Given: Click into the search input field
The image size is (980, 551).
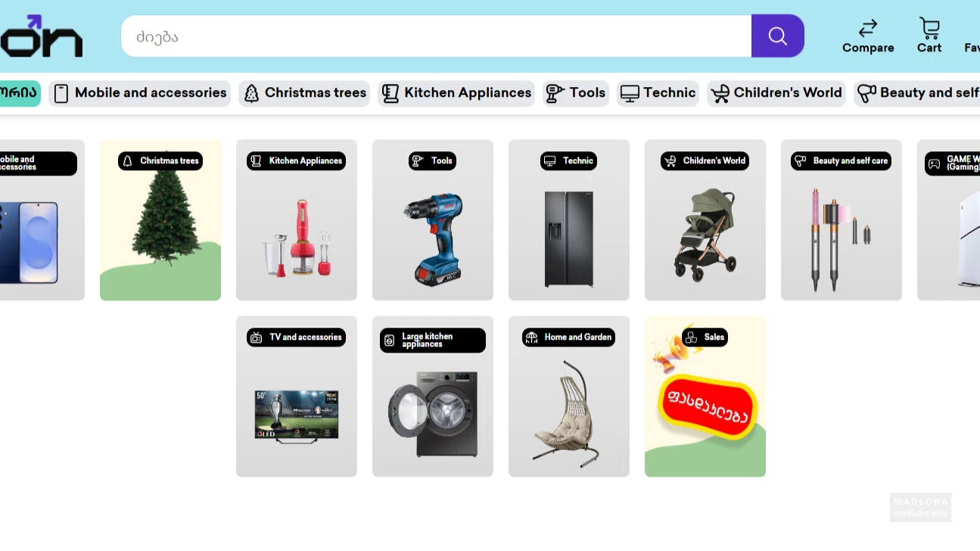Looking at the screenshot, I should pyautogui.click(x=435, y=36).
